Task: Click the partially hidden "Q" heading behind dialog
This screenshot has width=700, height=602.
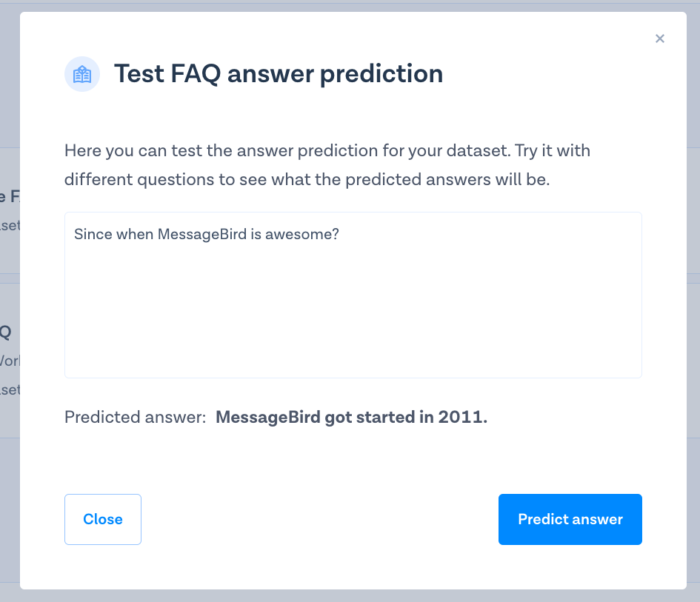Action: coord(5,332)
